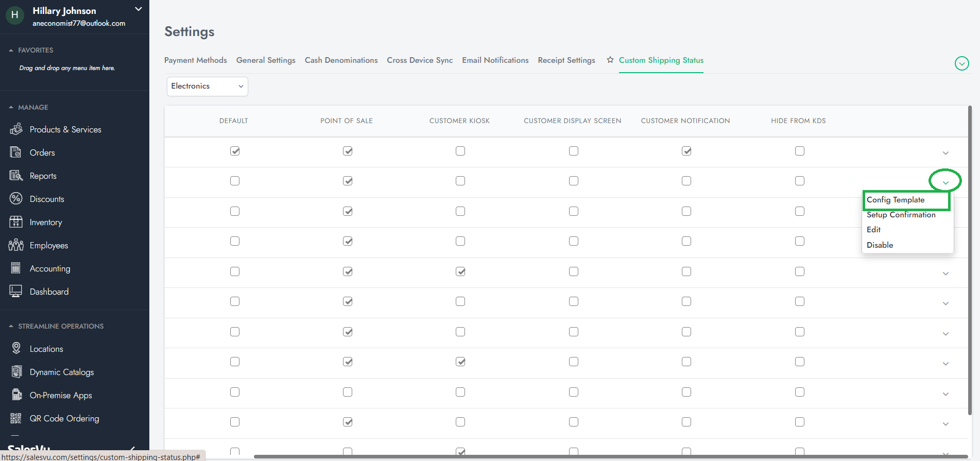The image size is (980, 461).
Task: Click the Employees people icon
Action: click(16, 245)
